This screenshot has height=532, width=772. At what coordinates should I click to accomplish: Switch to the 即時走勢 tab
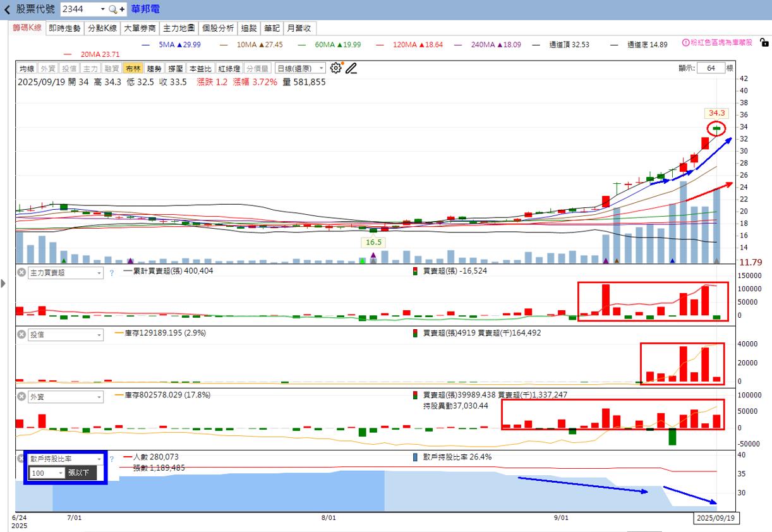pos(65,28)
